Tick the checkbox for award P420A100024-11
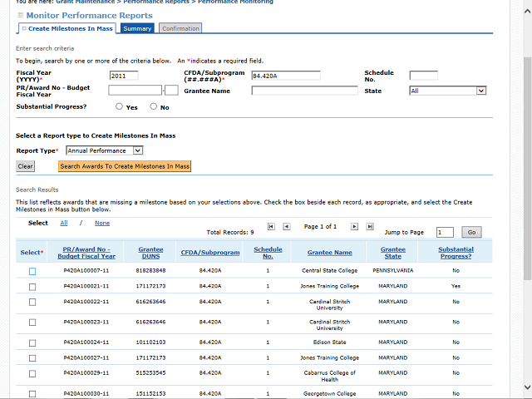532x399 pixels. point(32,342)
